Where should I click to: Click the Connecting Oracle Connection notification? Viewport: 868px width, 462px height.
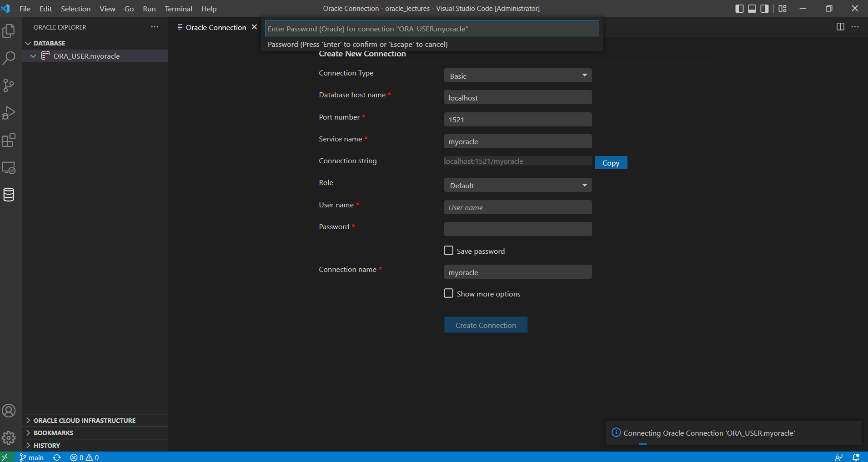733,433
